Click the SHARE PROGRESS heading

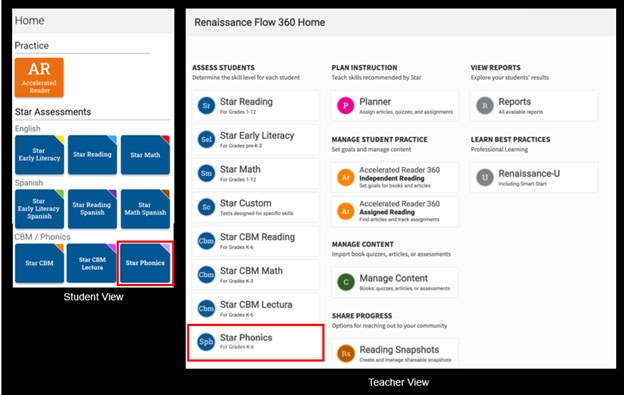pos(362,316)
